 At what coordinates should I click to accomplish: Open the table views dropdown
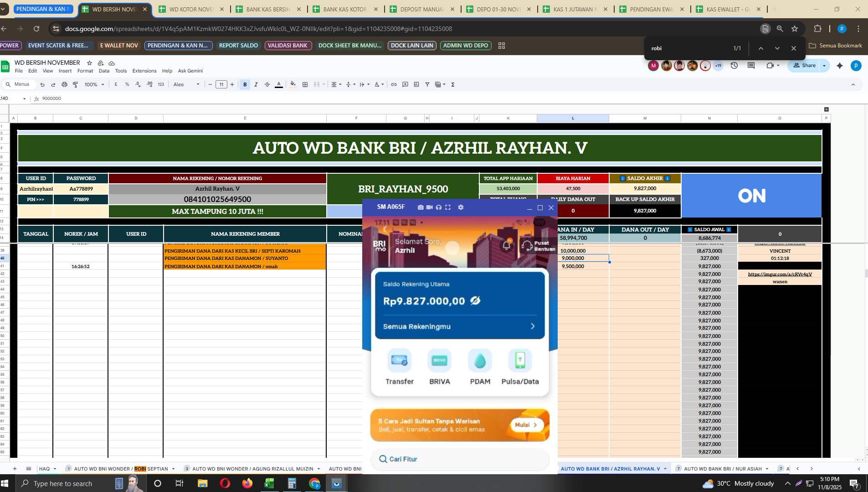pyautogui.click(x=440, y=84)
